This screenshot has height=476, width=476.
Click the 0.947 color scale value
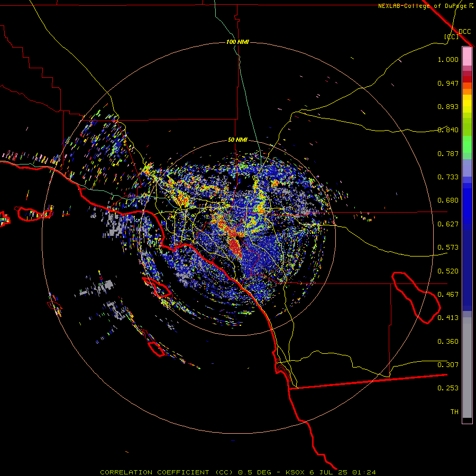coord(448,83)
